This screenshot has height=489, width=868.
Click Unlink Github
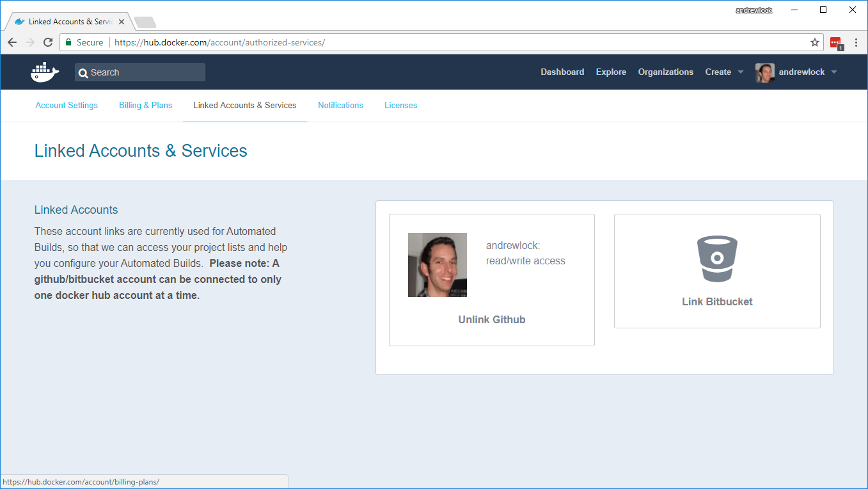click(492, 319)
